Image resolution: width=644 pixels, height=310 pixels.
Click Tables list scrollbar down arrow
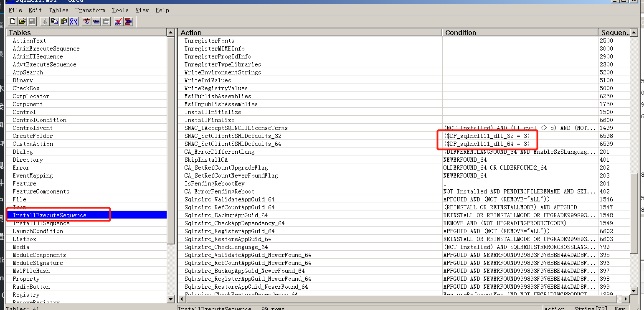(170, 299)
